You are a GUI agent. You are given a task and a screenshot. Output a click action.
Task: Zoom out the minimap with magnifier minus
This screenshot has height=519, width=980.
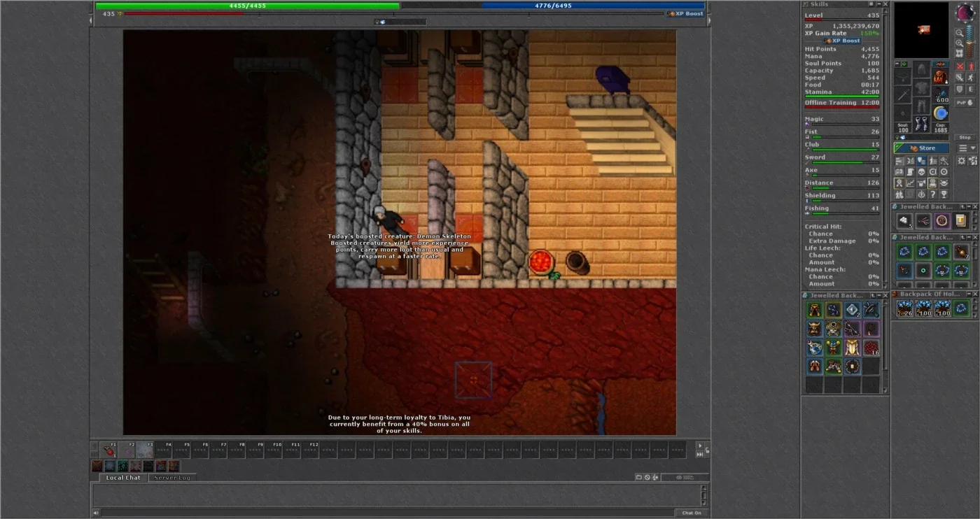click(960, 33)
